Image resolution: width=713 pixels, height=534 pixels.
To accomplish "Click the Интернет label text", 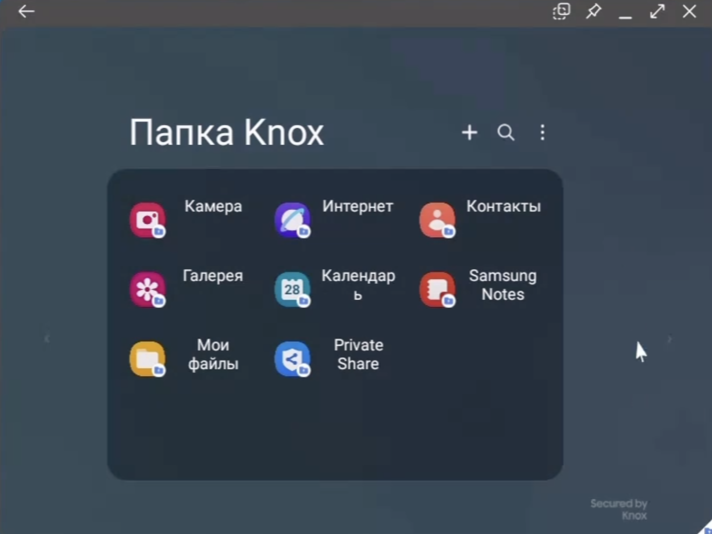I will [358, 207].
